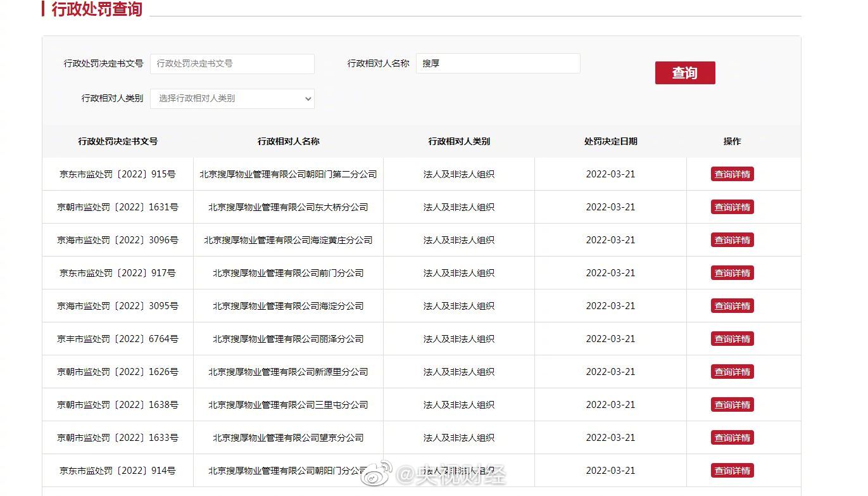
Task: Select the 行政处罚查询 page heading
Action: tap(97, 9)
